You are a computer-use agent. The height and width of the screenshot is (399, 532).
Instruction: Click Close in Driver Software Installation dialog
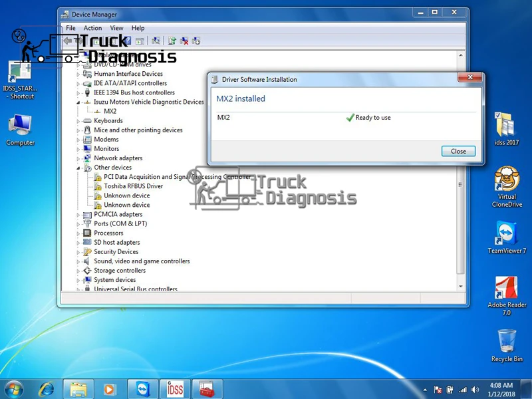(458, 152)
